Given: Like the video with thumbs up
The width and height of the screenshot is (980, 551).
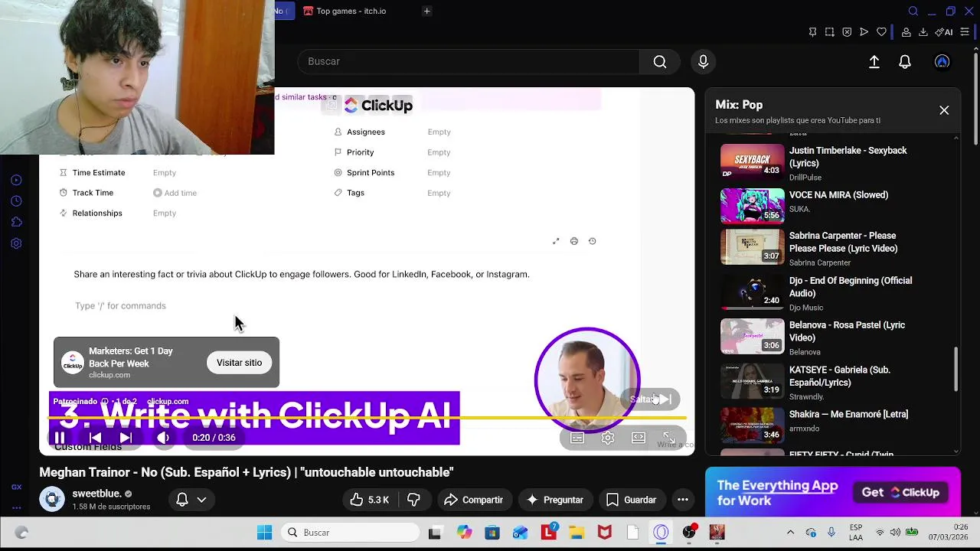Looking at the screenshot, I should (370, 500).
